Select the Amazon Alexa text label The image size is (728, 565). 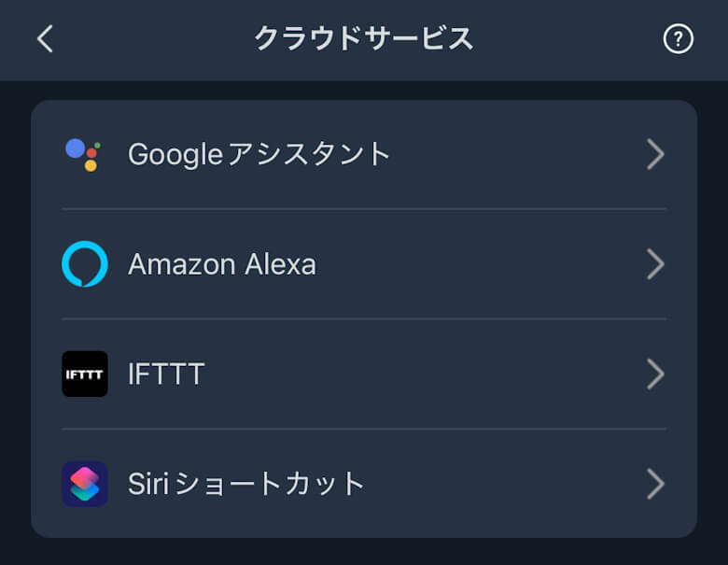pos(222,264)
